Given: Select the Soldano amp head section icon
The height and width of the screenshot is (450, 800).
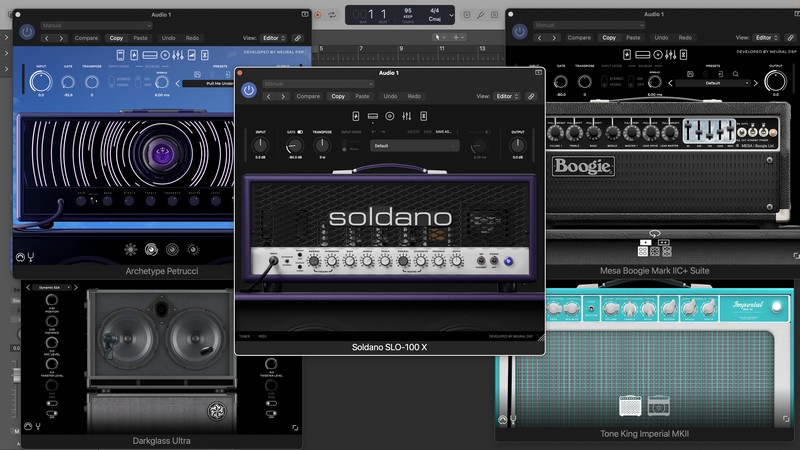Looking at the screenshot, I should point(373,116).
